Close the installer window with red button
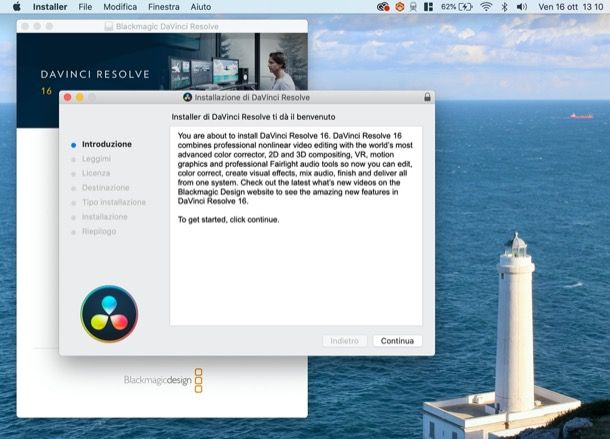 pyautogui.click(x=67, y=97)
